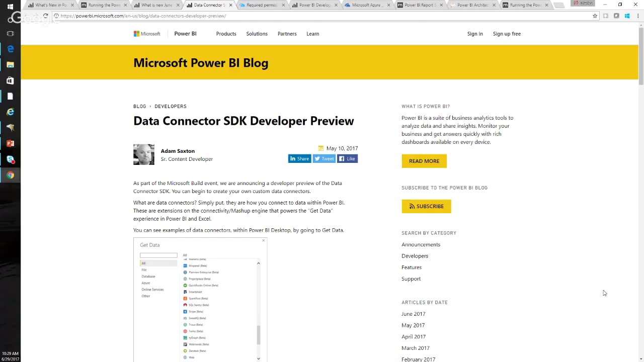The width and height of the screenshot is (644, 362).
Task: Like the post on Facebook
Action: [x=347, y=159]
